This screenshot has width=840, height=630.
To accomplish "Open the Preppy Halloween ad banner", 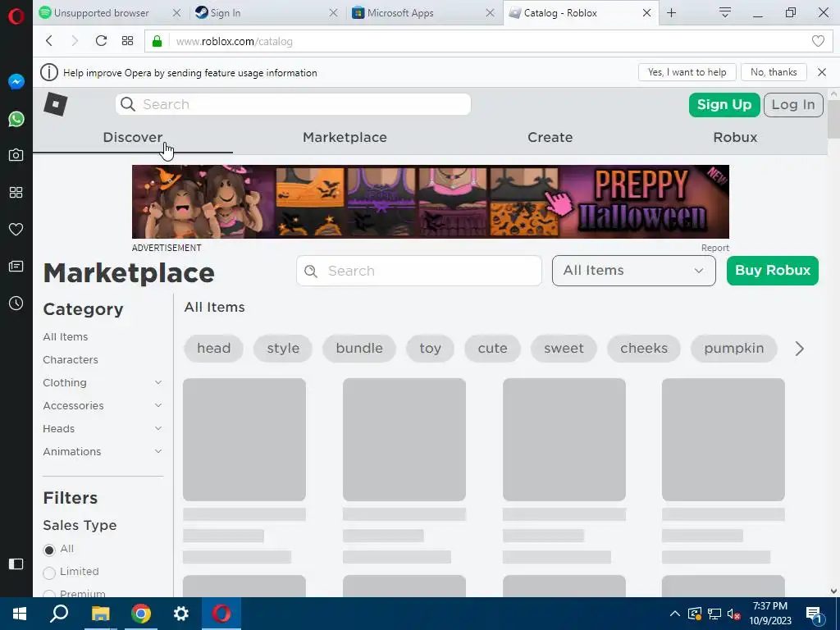I will (x=430, y=202).
